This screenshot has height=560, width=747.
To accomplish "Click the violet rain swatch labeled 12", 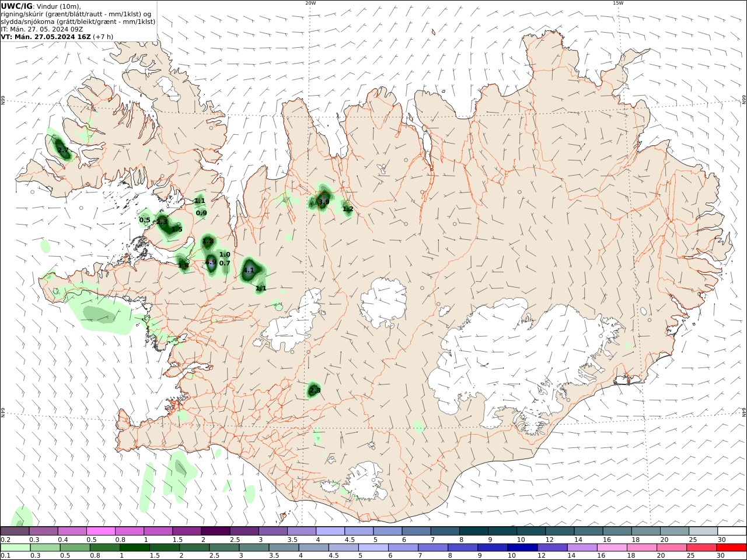I will [552, 547].
